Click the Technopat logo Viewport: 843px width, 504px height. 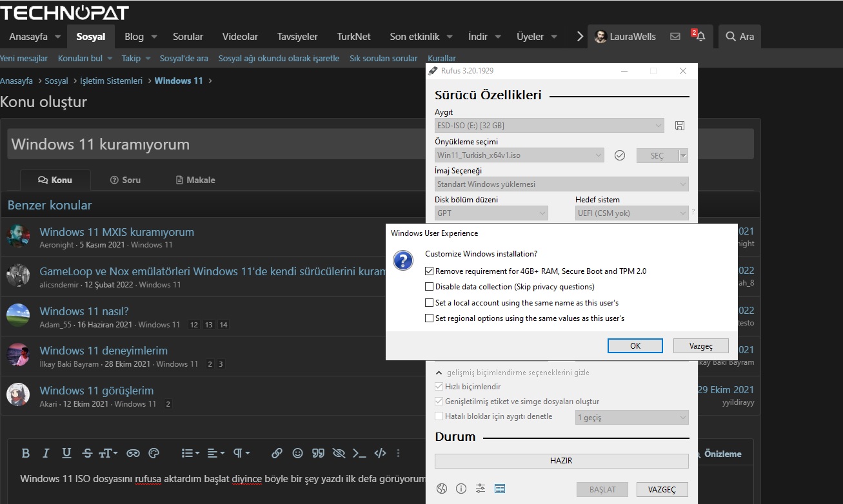coord(64,12)
